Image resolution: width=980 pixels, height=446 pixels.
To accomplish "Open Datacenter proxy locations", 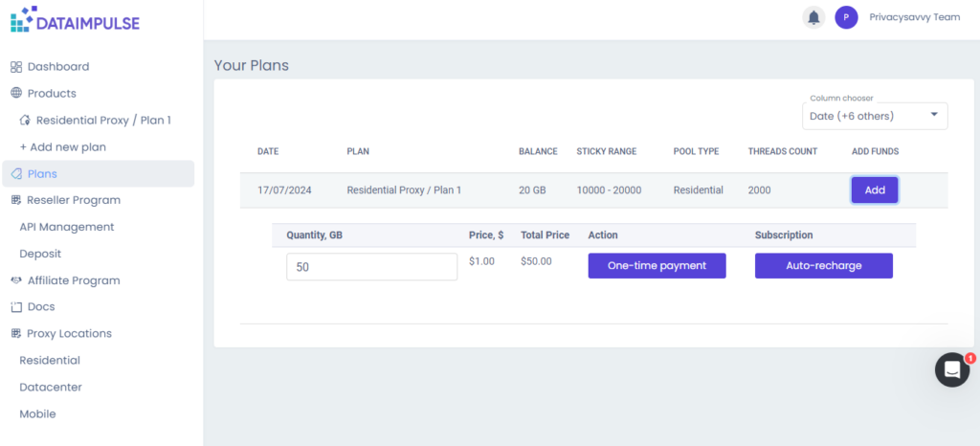I will point(51,388).
